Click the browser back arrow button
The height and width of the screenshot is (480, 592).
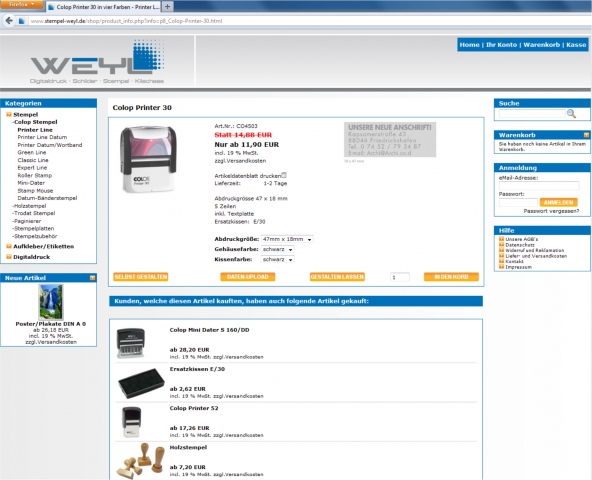click(9, 20)
